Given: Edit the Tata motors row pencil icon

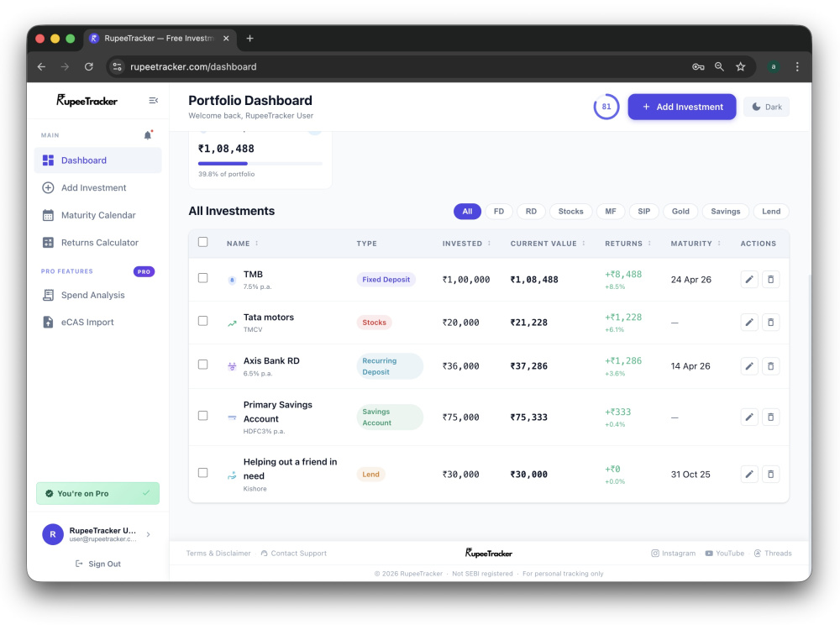Looking at the screenshot, I should (749, 322).
